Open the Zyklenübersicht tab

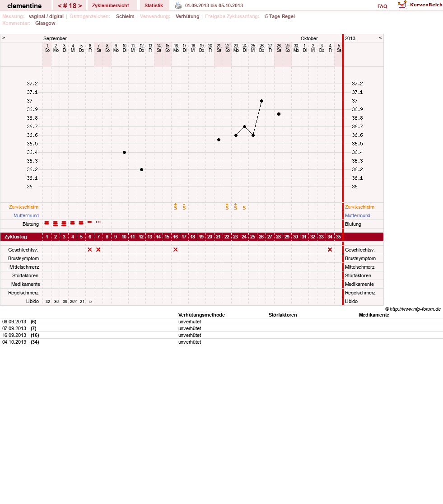tap(110, 5)
